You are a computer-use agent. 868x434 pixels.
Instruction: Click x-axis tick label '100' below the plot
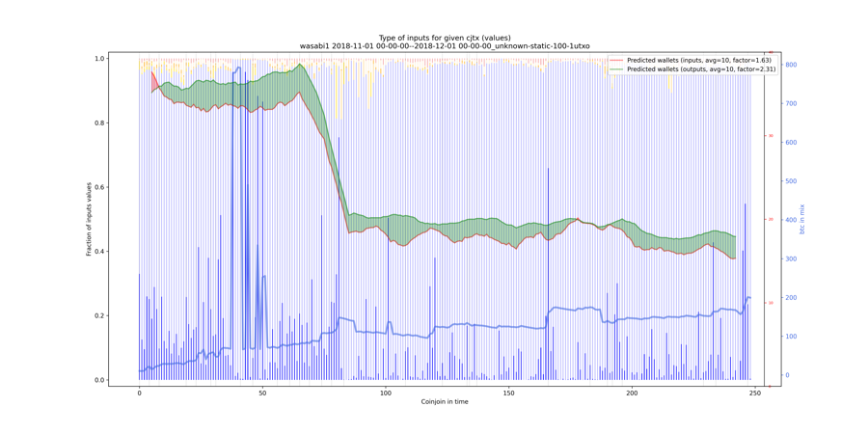[385, 392]
